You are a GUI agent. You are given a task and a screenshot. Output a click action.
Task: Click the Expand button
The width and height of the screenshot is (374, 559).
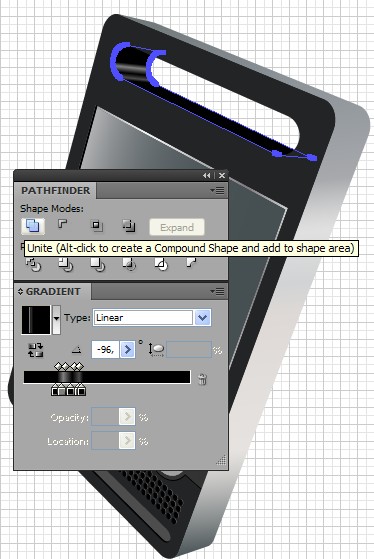(177, 227)
